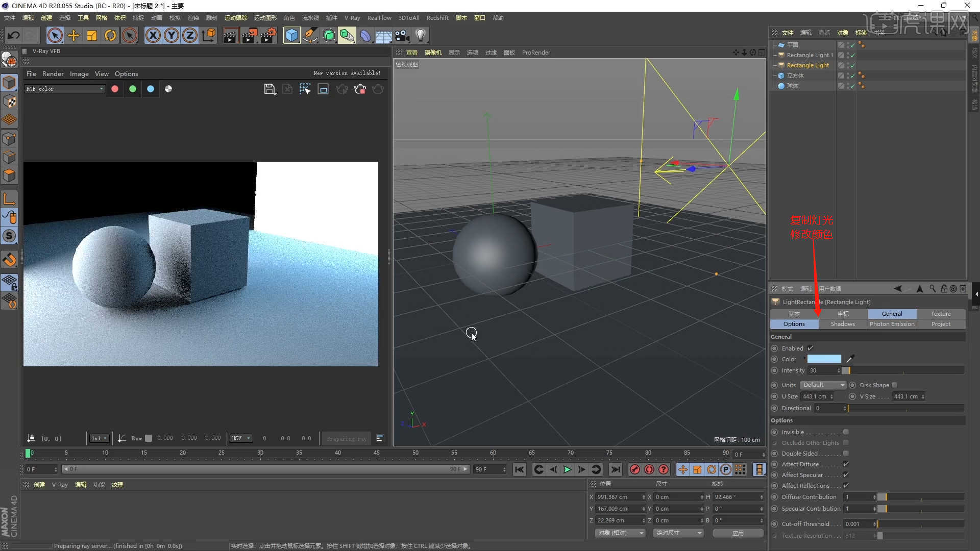Open the 绝对尺寸 size dropdown
The width and height of the screenshot is (980, 551).
point(678,533)
